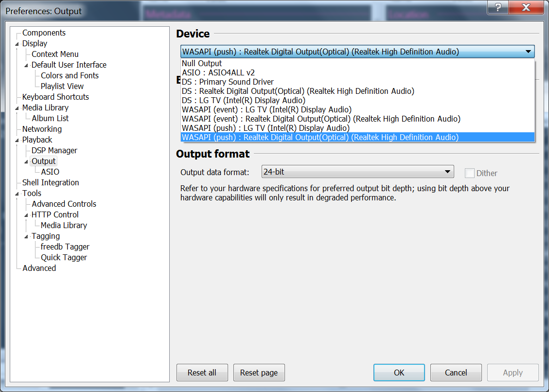Click Reset all button
Screen dimensions: 549x392
pyautogui.click(x=202, y=373)
